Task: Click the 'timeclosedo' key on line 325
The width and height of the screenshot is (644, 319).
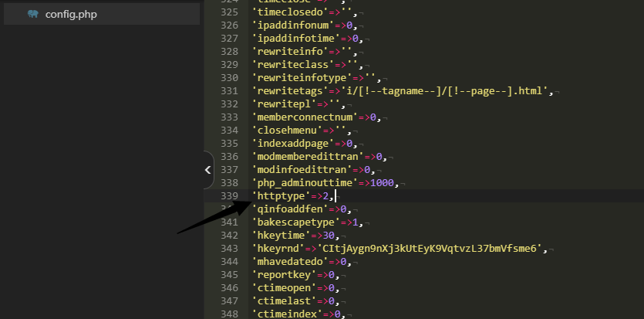Action: point(290,12)
